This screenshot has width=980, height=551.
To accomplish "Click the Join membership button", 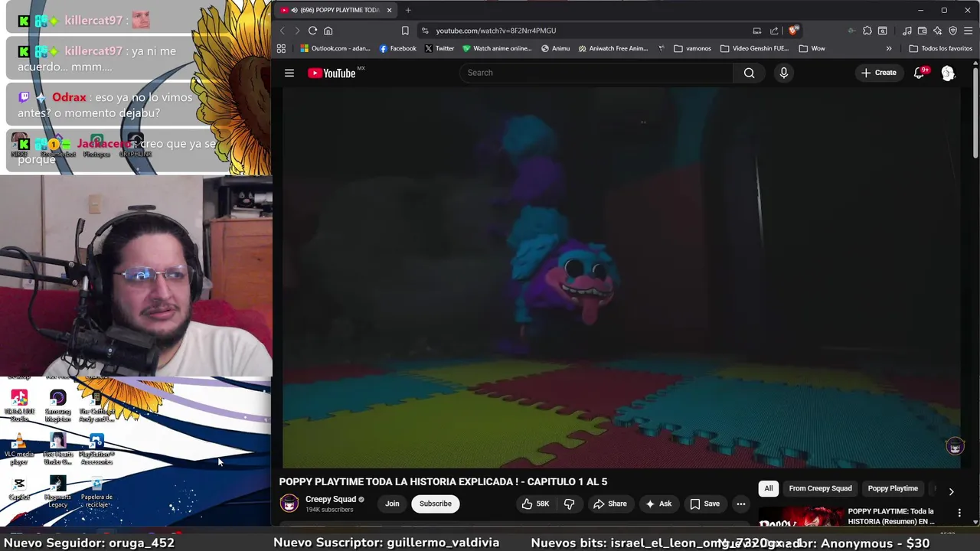I will click(392, 504).
